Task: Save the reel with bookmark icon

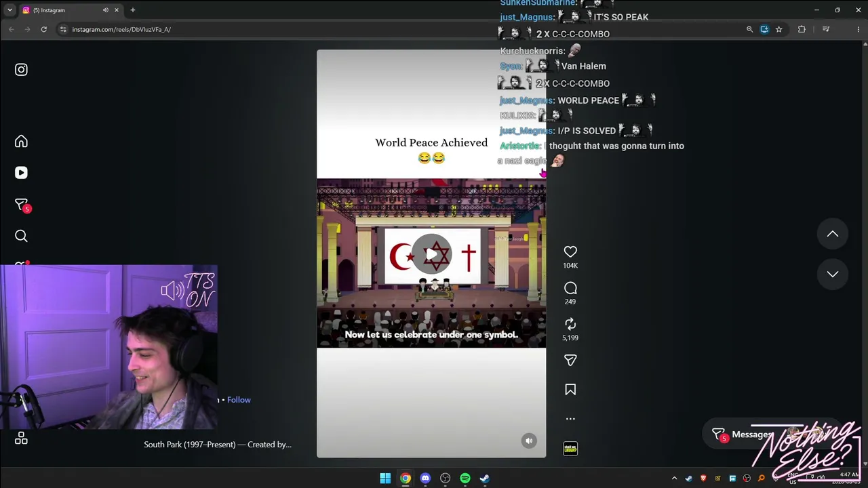Action: click(x=570, y=390)
